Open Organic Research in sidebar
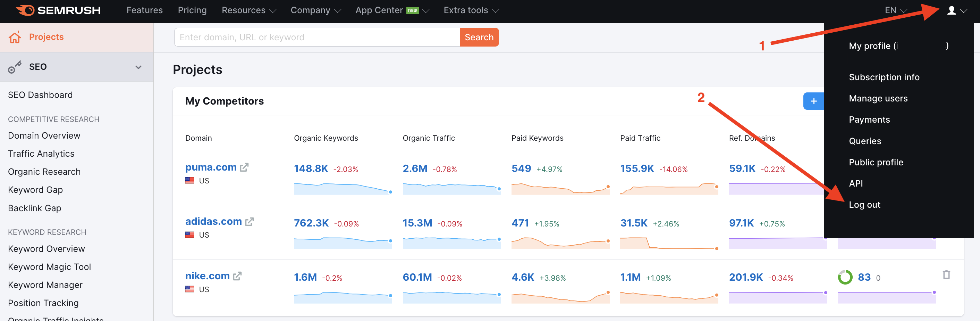980x321 pixels. (x=44, y=172)
